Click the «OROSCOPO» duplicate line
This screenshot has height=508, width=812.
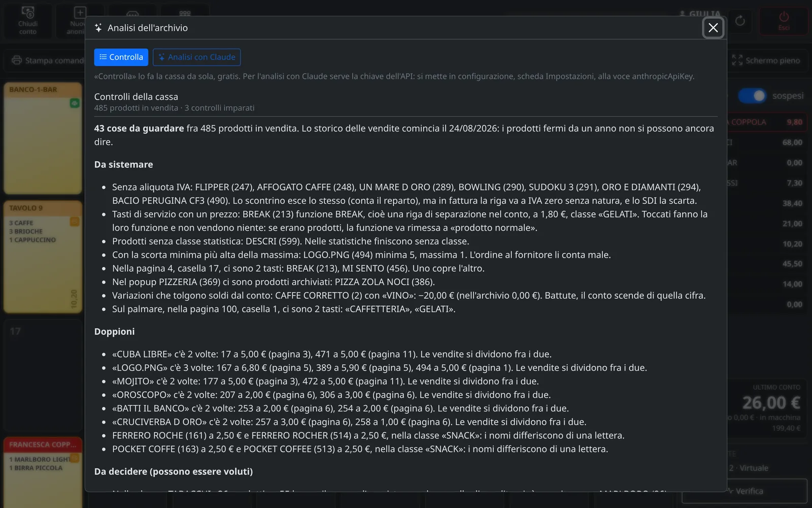point(331,395)
